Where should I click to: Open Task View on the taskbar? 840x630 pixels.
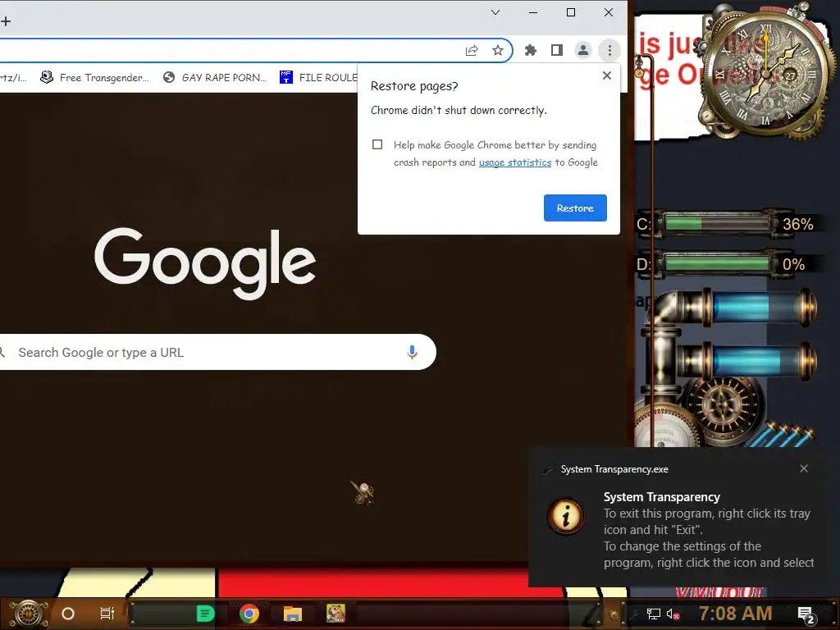click(x=107, y=614)
